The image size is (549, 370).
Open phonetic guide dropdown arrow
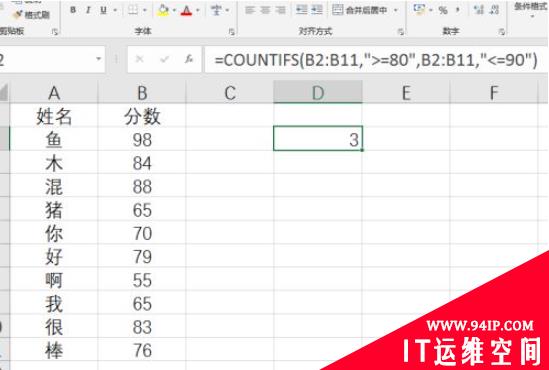click(x=228, y=11)
